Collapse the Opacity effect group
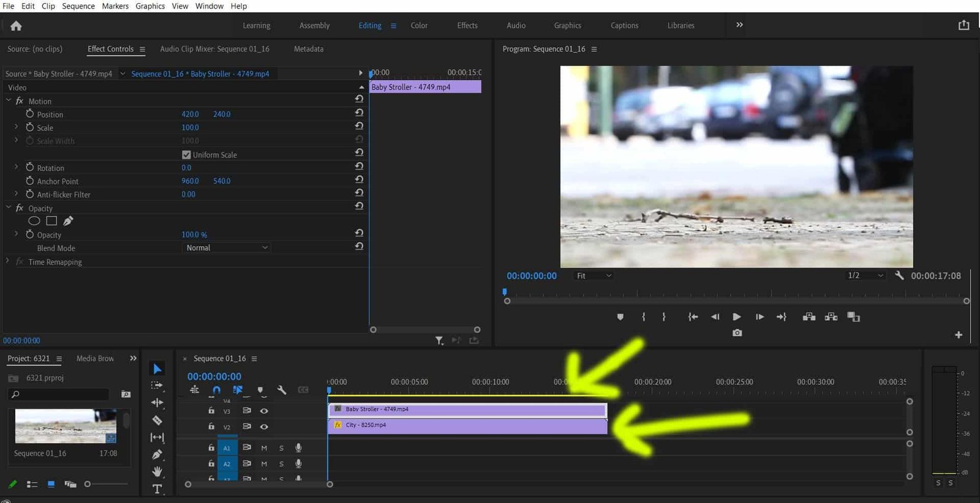 9,207
